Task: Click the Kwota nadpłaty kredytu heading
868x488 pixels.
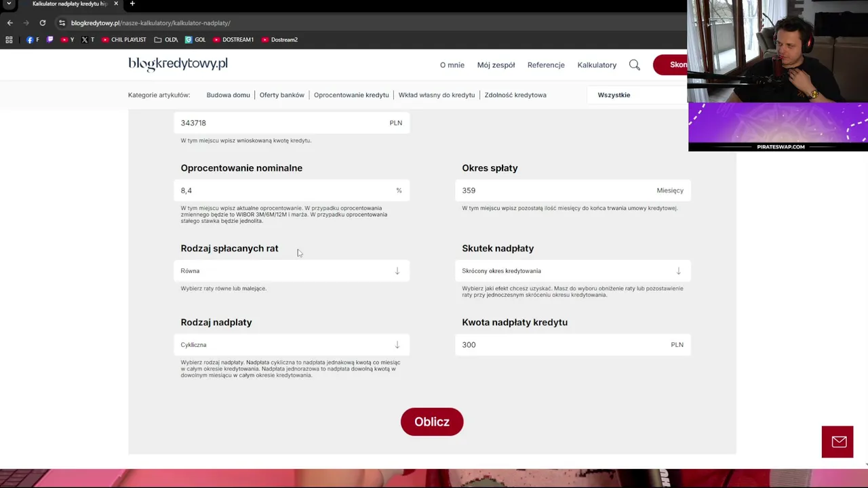Action: pos(515,323)
